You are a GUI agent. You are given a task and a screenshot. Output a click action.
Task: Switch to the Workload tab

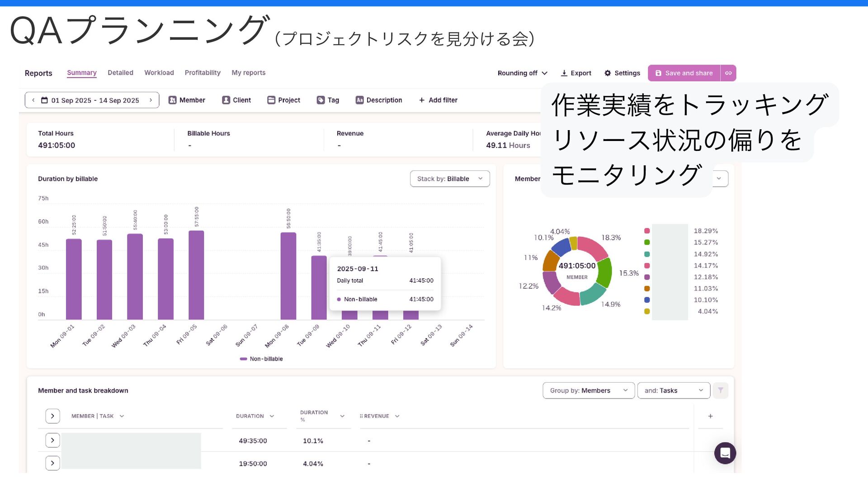[159, 73]
